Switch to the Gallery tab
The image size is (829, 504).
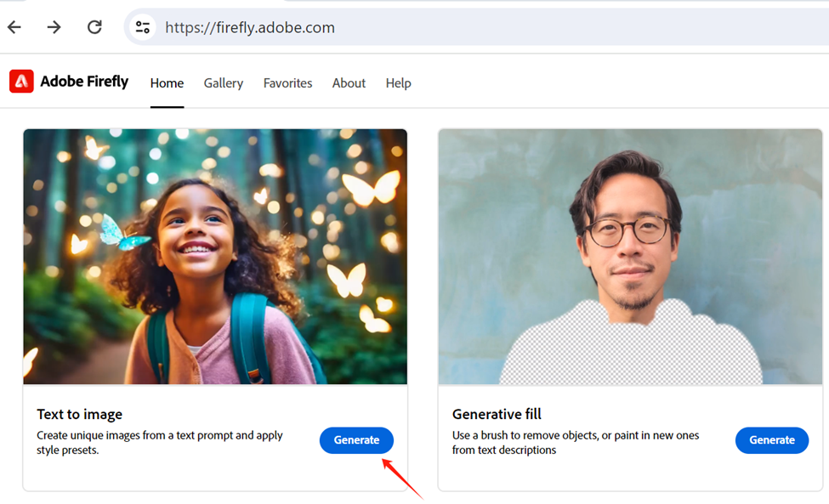point(223,82)
